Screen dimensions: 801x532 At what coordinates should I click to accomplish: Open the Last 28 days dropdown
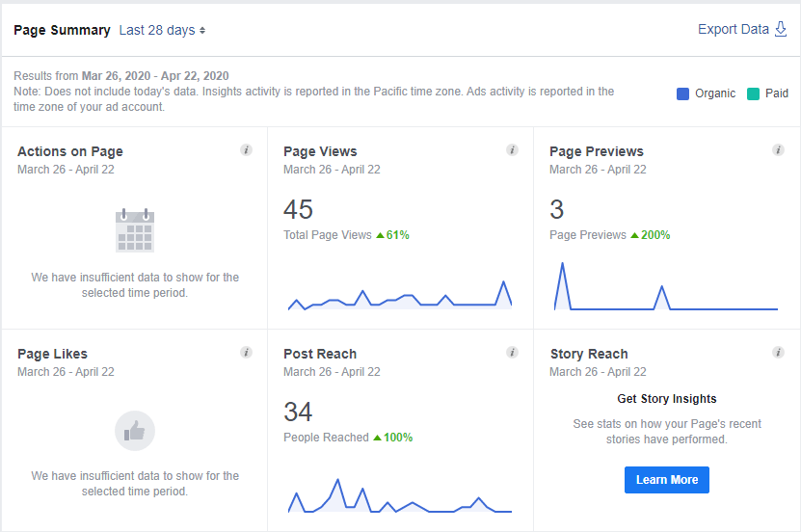click(x=162, y=30)
